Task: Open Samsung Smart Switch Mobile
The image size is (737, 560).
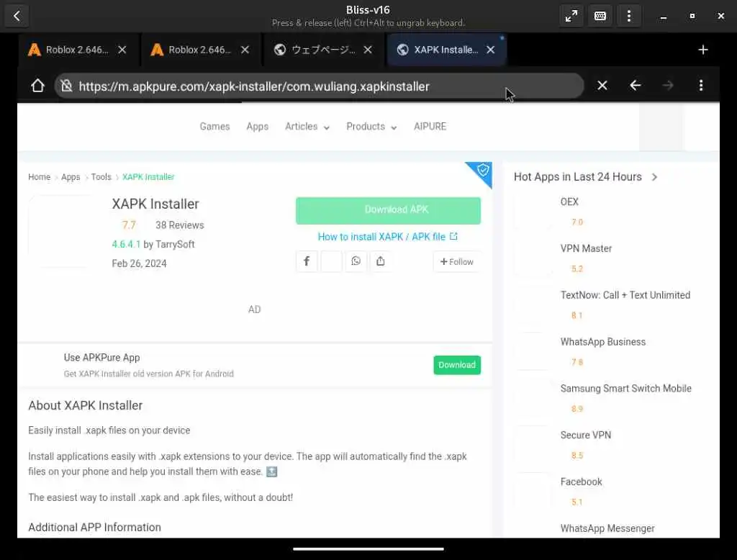Action: 625,389
